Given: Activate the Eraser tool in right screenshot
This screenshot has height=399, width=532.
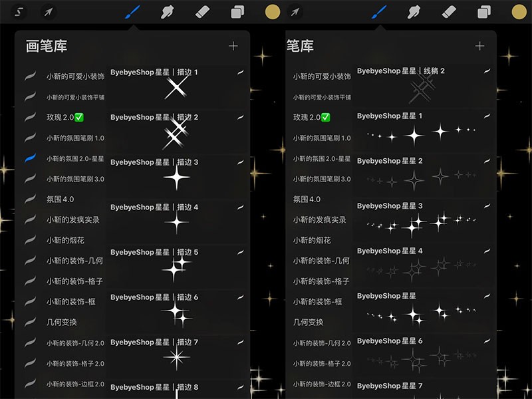Looking at the screenshot, I should tap(449, 12).
